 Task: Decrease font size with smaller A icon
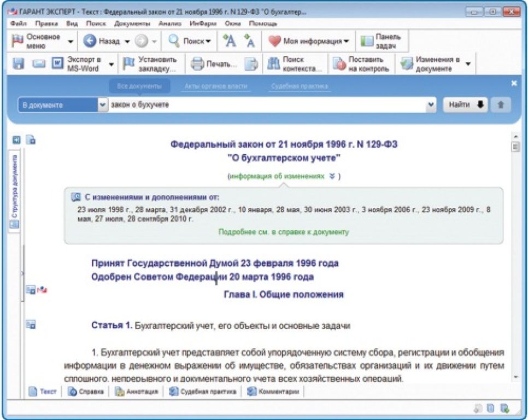250,41
